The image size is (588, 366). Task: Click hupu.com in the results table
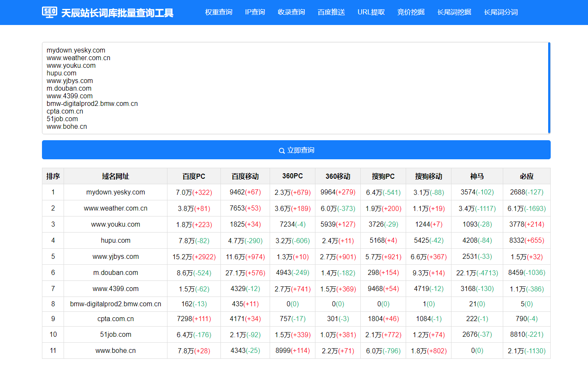[116, 241]
